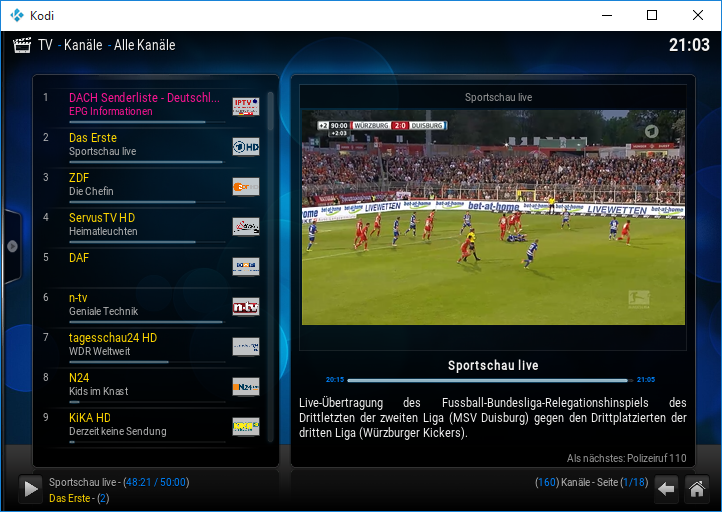The image size is (722, 512).
Task: Click program title Die Chefin
Action: (91, 191)
